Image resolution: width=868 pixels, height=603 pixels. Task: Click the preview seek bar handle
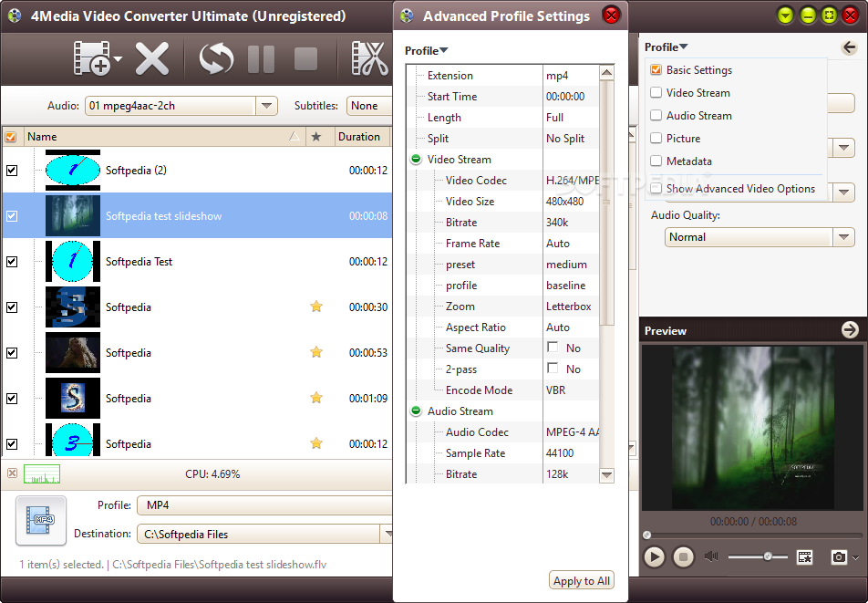coord(646,535)
